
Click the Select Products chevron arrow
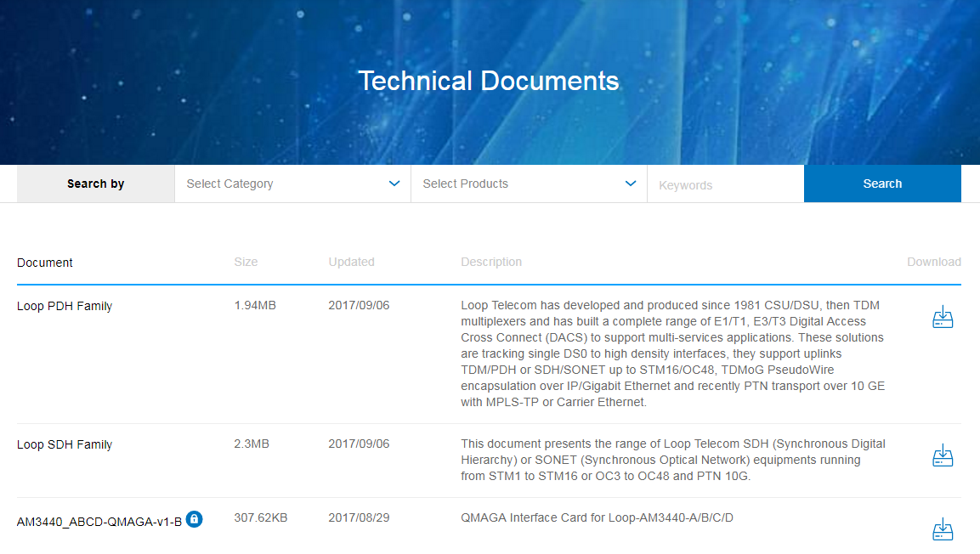point(631,184)
